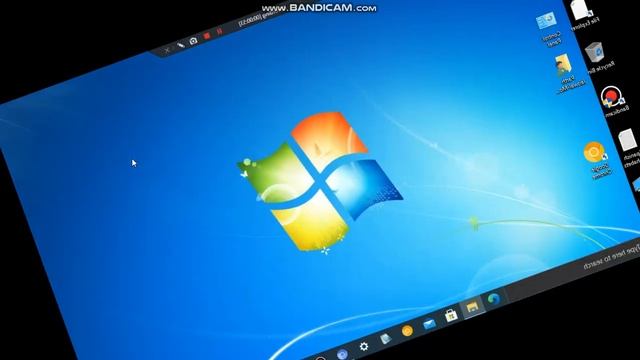Launch the Bandicam desktop shortcut
The image size is (640, 360).
tap(614, 100)
